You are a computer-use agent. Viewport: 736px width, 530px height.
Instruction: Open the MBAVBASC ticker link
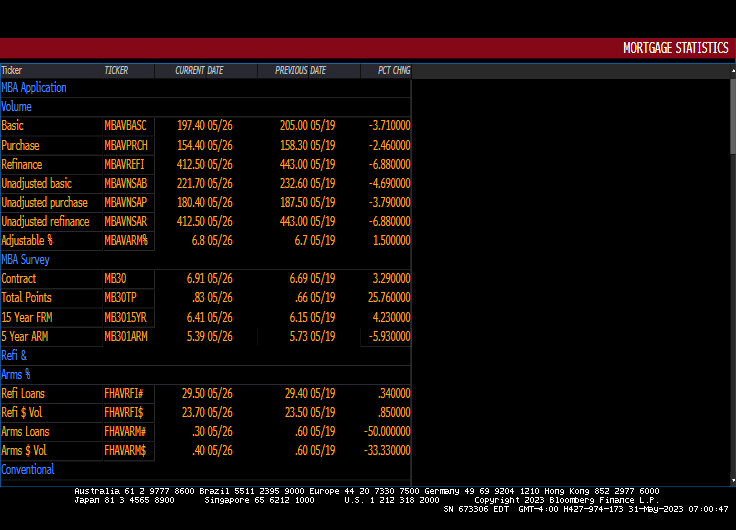(x=125, y=126)
